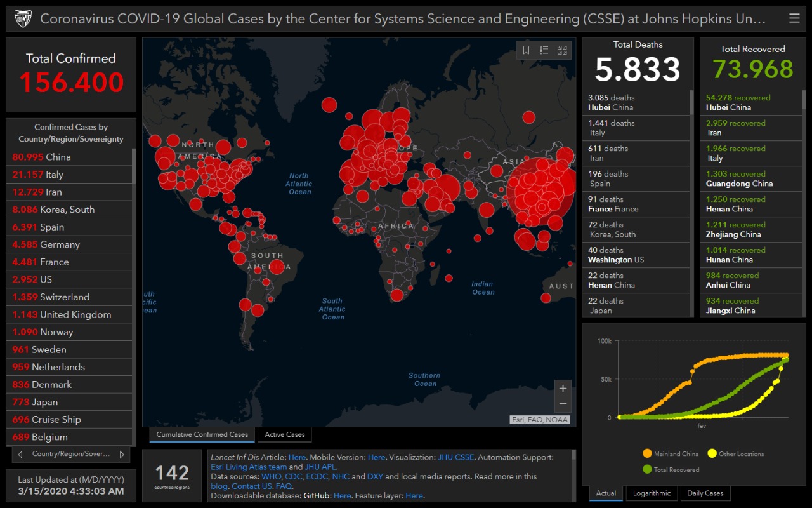The width and height of the screenshot is (812, 508).
Task: Select France 4.481 in confirmed list
Action: click(x=70, y=262)
